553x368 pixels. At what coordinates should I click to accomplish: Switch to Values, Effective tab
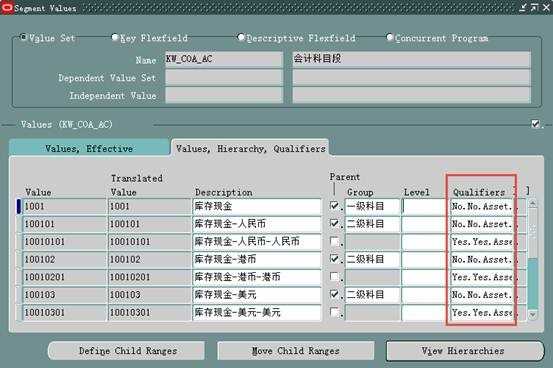tap(89, 148)
